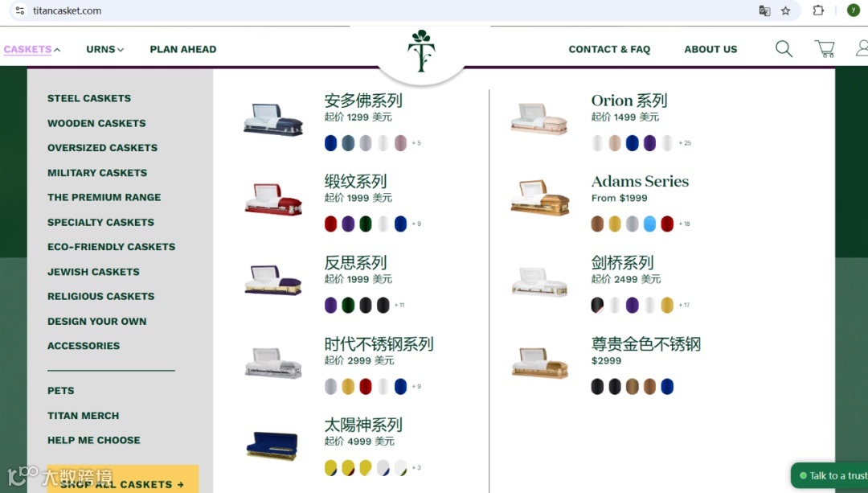Open JEWISH CASKETS category
The image size is (868, 493).
click(93, 272)
